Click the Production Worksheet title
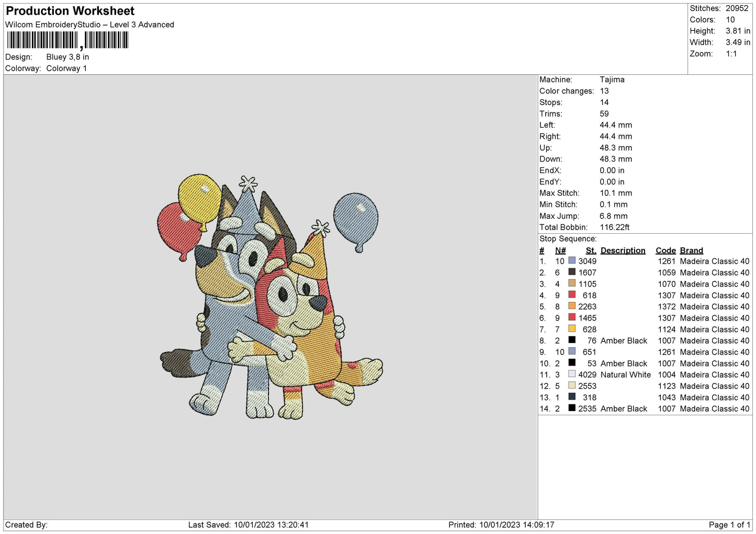Viewport: 756px width, 534px height. coord(70,11)
